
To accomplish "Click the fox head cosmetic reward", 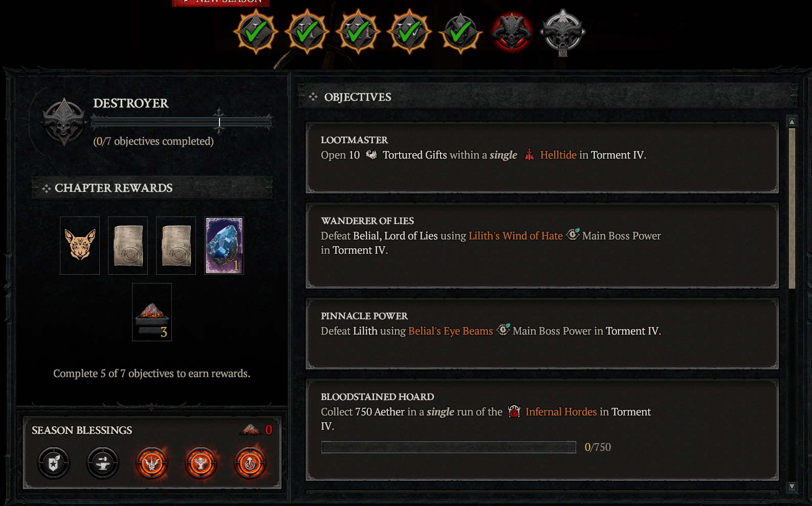I will tap(80, 246).
